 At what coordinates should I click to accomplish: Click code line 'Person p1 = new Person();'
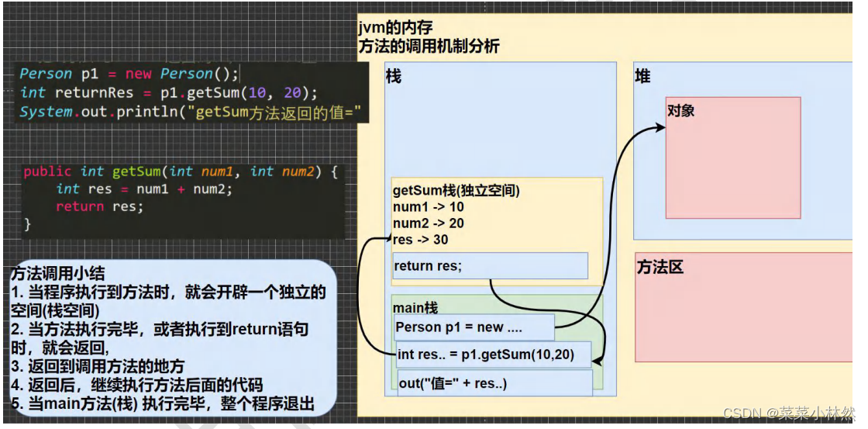129,74
